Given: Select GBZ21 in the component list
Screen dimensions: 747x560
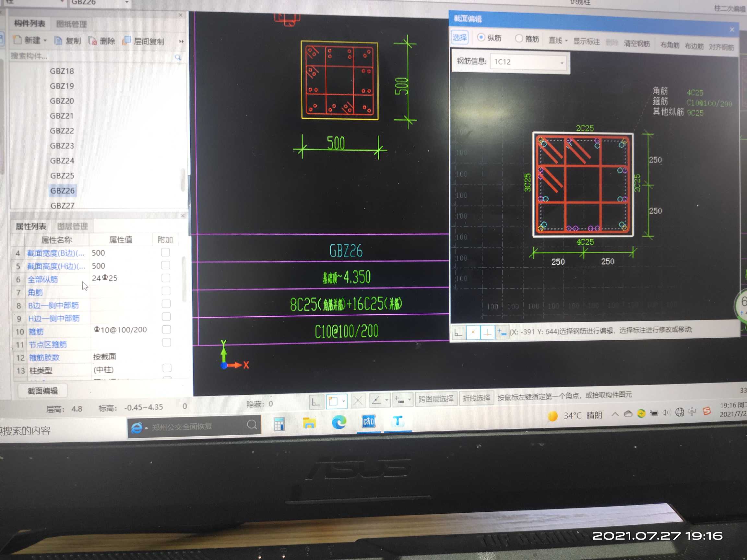Looking at the screenshot, I should [62, 116].
